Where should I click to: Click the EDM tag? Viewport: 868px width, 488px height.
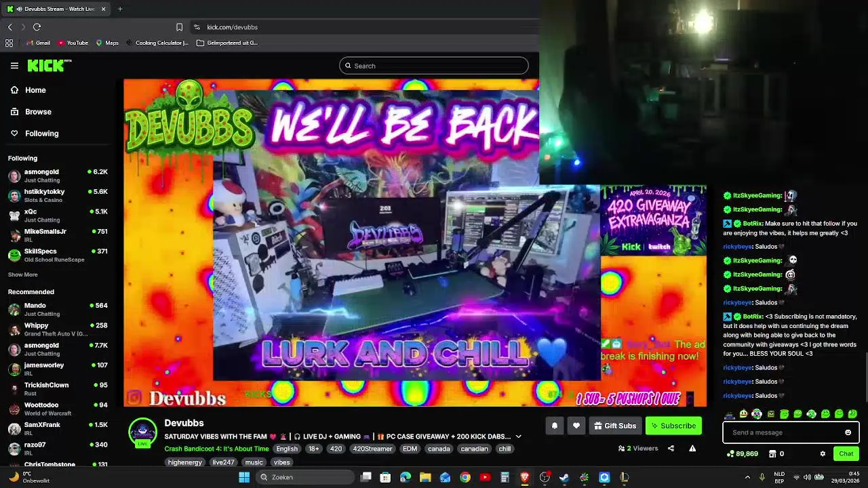point(410,449)
